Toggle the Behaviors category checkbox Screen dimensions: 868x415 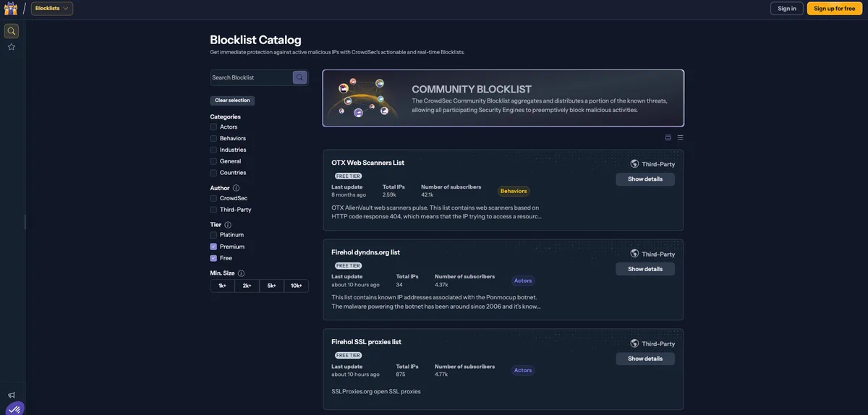[213, 138]
